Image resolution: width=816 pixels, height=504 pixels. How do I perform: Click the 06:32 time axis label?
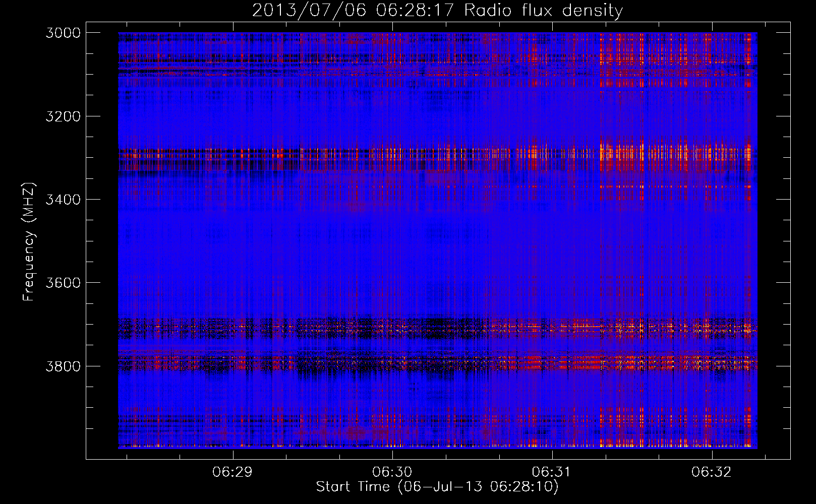tap(712, 472)
